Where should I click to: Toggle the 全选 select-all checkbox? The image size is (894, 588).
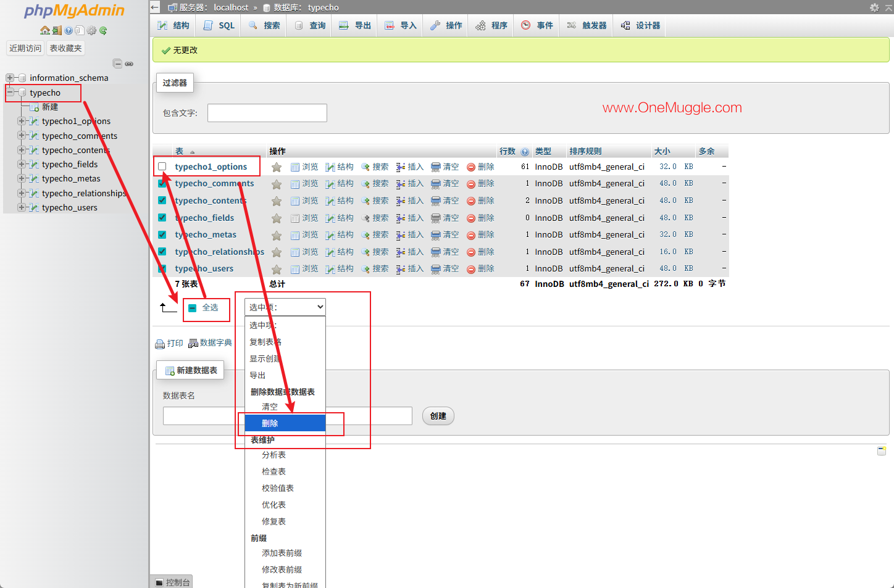[193, 308]
